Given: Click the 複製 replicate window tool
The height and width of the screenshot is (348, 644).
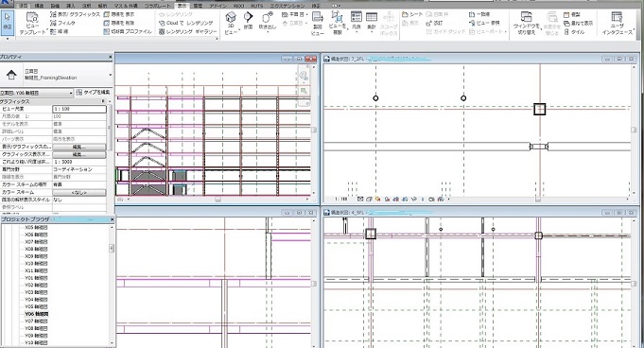Looking at the screenshot, I should [x=572, y=14].
